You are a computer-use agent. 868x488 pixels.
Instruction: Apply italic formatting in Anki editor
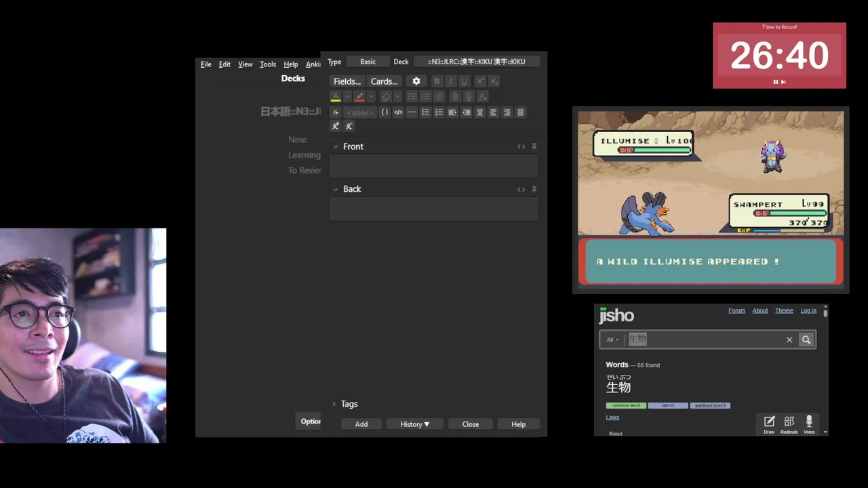(450, 81)
